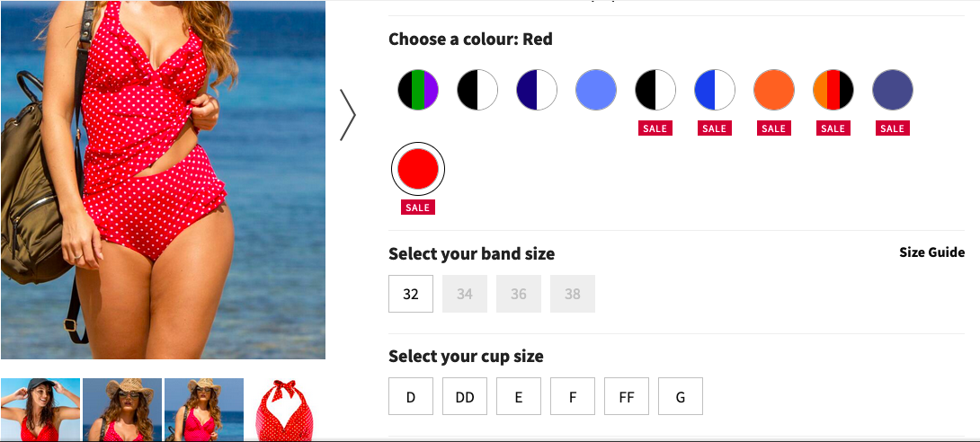Choose cup size D
The image size is (980, 442).
[411, 396]
